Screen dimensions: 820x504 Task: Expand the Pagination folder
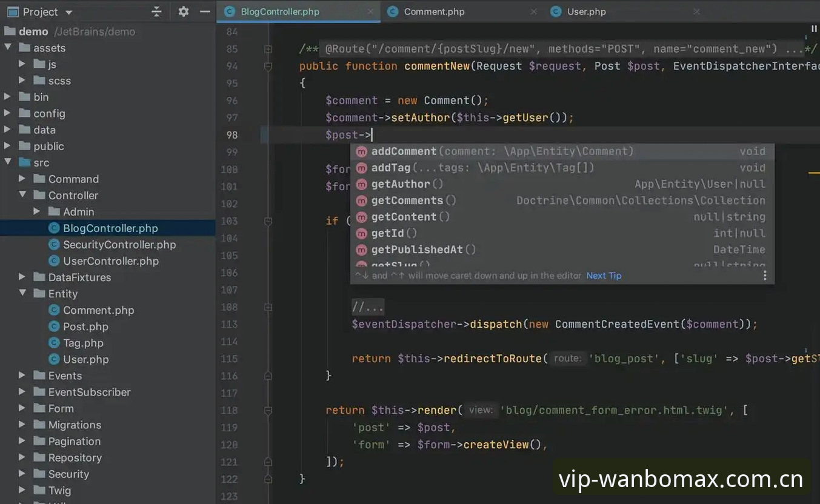click(22, 440)
